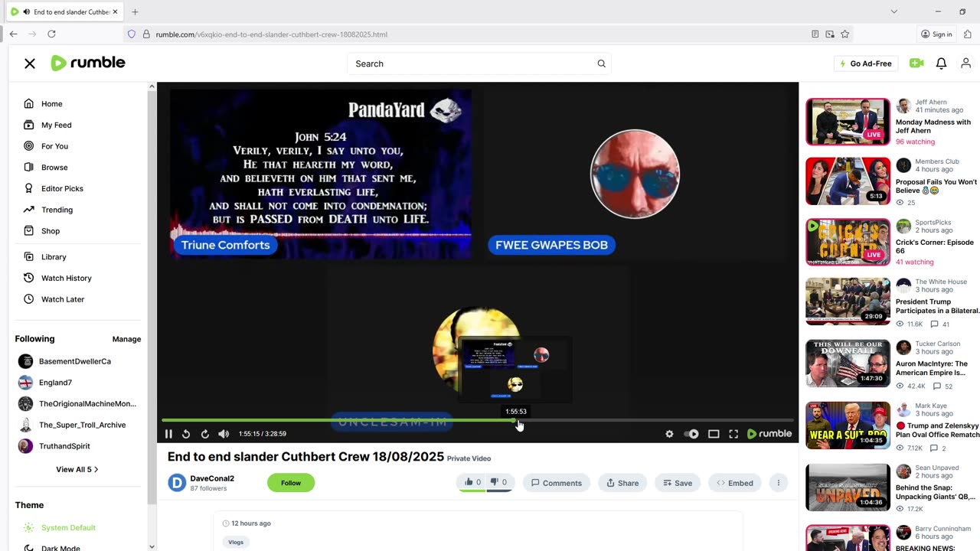Save the video to a playlist
The width and height of the screenshot is (980, 551).
pos(678,483)
